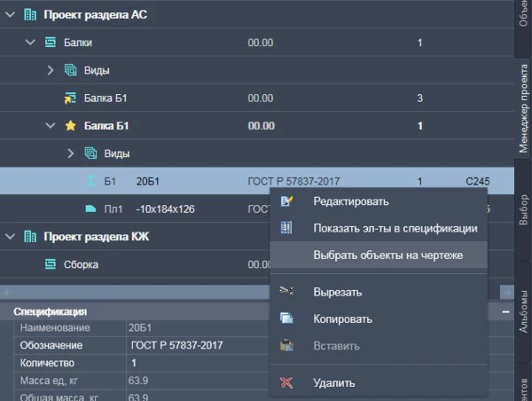Choose Редактировать from the context menu
Image resolution: width=532 pixels, height=401 pixels.
(x=350, y=201)
